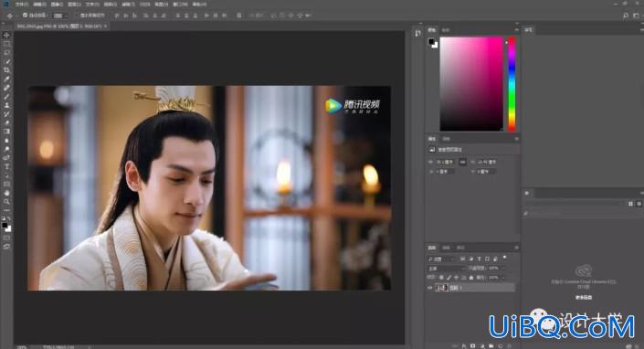Screen dimensions: 644x349
Task: Open the third menu bar item (Image)
Action: [x=57, y=4]
